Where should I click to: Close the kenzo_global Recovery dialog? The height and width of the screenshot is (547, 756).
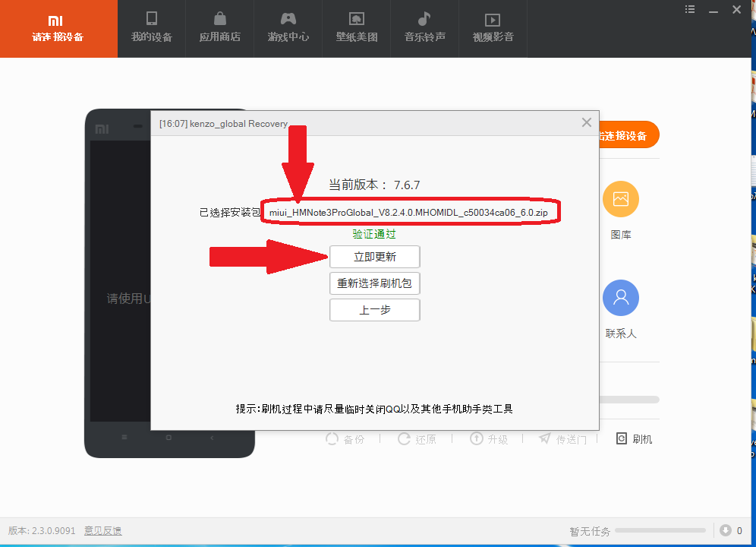(x=586, y=122)
